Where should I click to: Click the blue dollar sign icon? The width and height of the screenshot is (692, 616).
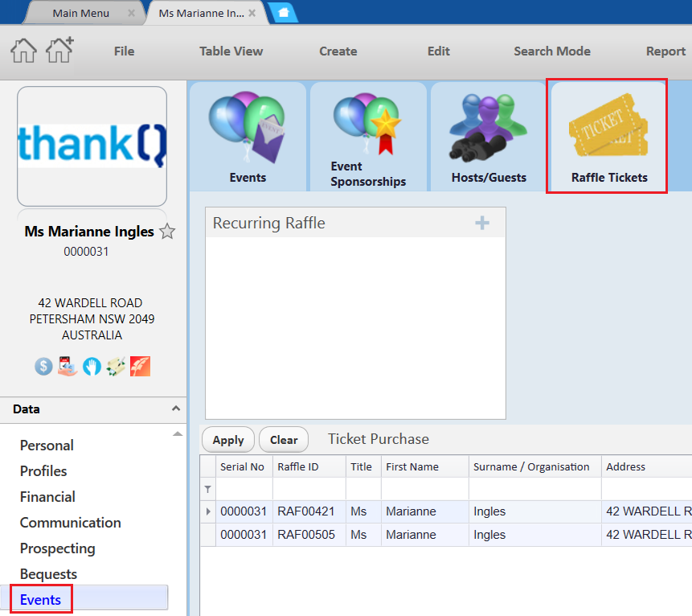43,367
